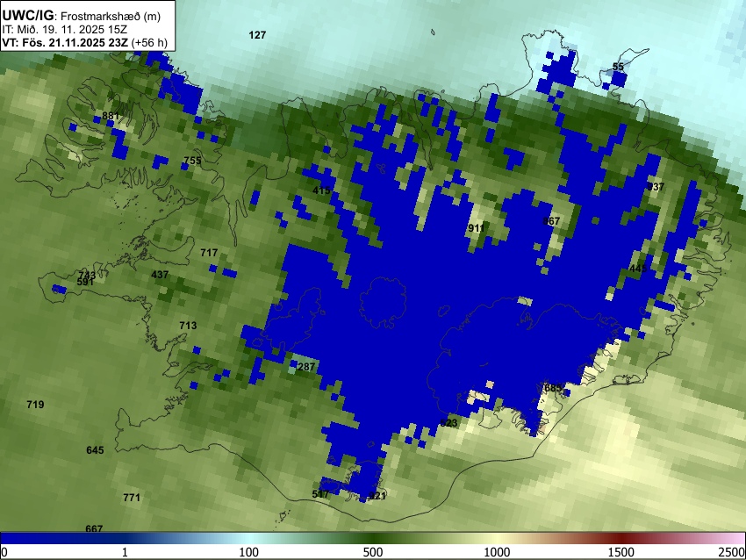Click the station value 755
Image resolution: width=746 pixels, height=560 pixels.
193,161
